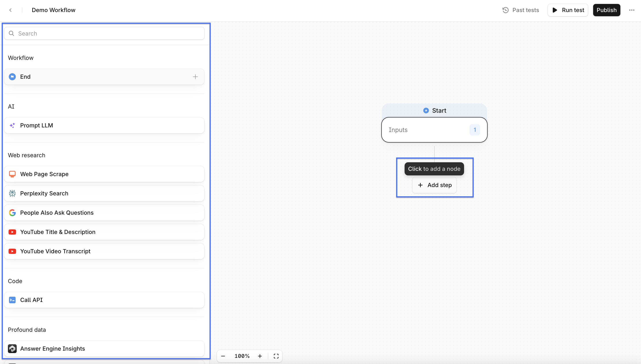Click Add step below Start node

(x=434, y=185)
